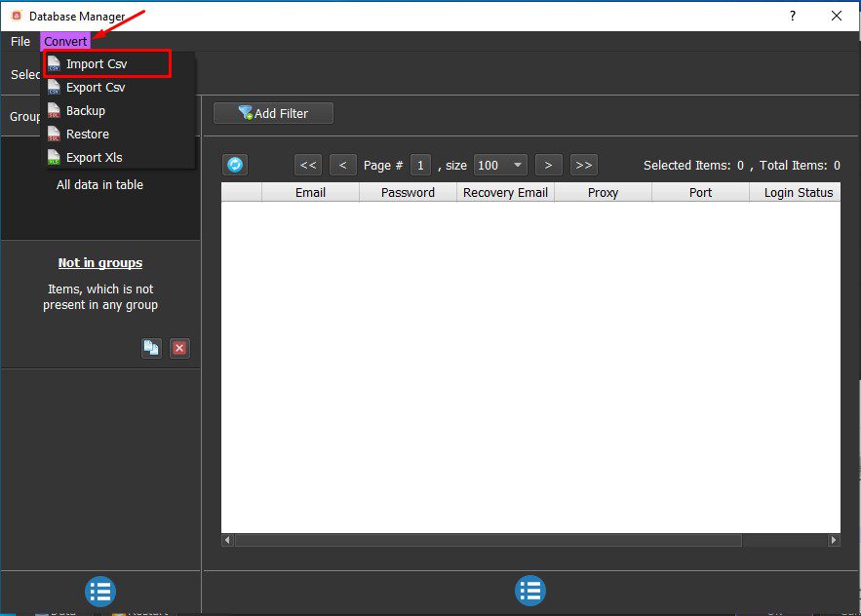
Task: Click the copy group icon
Action: 151,348
